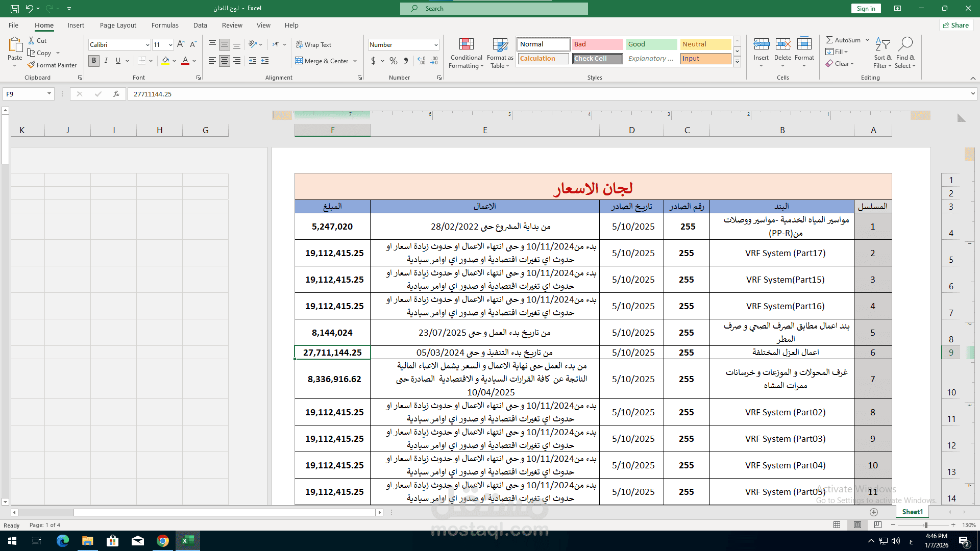Select the Good cell style
This screenshot has width=980, height=551.
pos(651,44)
